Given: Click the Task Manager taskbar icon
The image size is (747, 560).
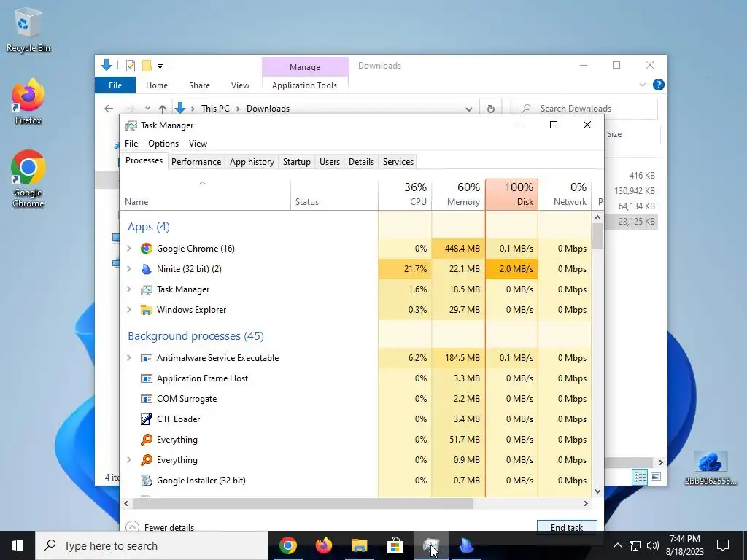Looking at the screenshot, I should 430,545.
